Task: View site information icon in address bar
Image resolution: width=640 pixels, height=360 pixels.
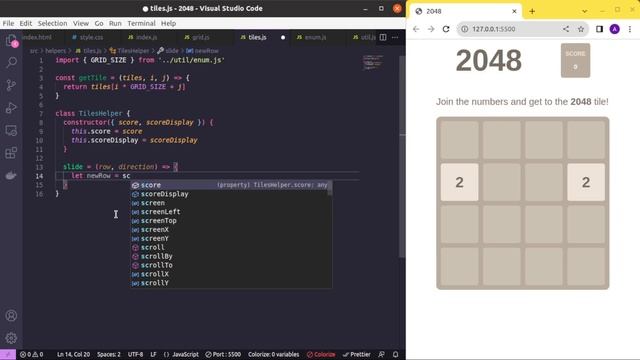Action: [x=464, y=29]
